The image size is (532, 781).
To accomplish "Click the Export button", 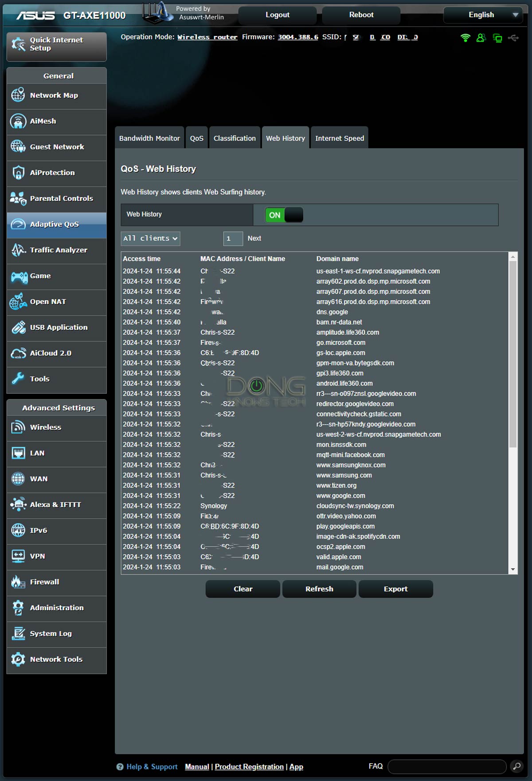I will 395,589.
